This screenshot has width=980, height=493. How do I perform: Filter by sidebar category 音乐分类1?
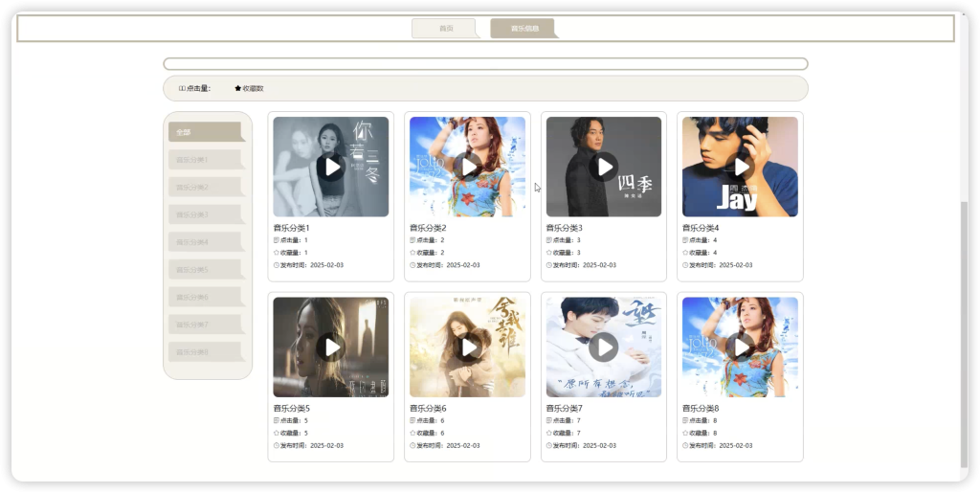coord(207,159)
